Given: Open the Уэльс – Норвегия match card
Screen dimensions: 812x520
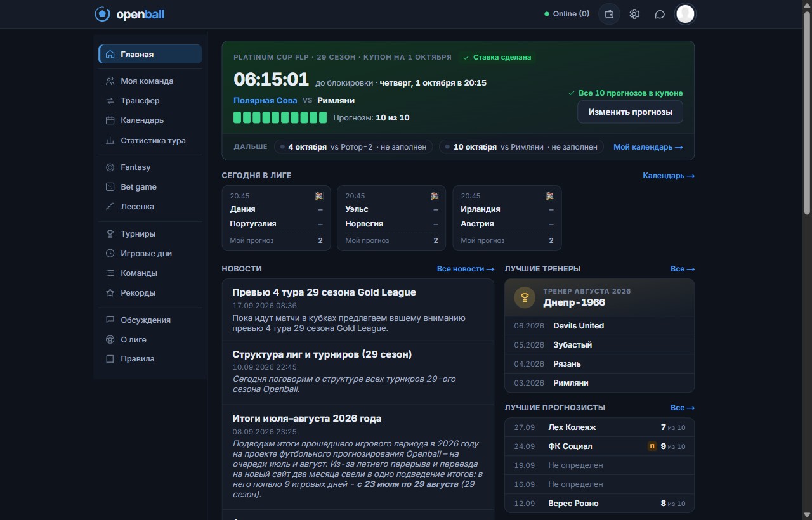Looking at the screenshot, I should coord(391,218).
